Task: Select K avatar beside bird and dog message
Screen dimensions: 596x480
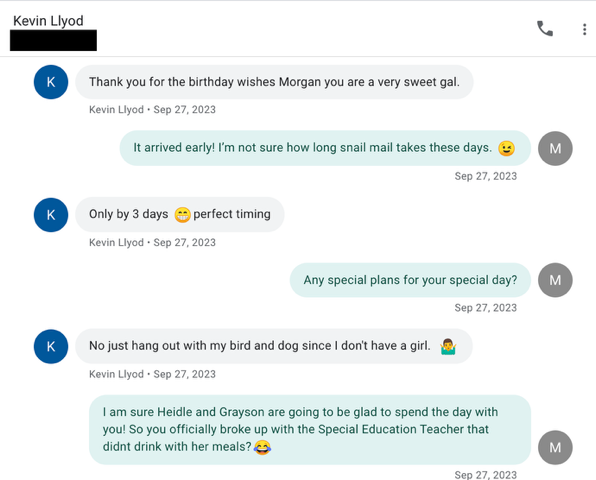Action: [51, 346]
